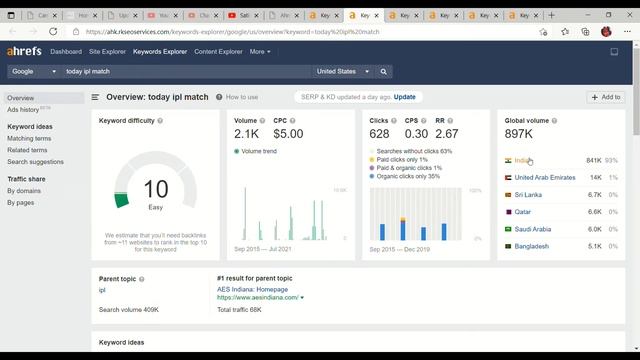This screenshot has width=640, height=360.
Task: Click the header square window icon
Action: pos(614,52)
